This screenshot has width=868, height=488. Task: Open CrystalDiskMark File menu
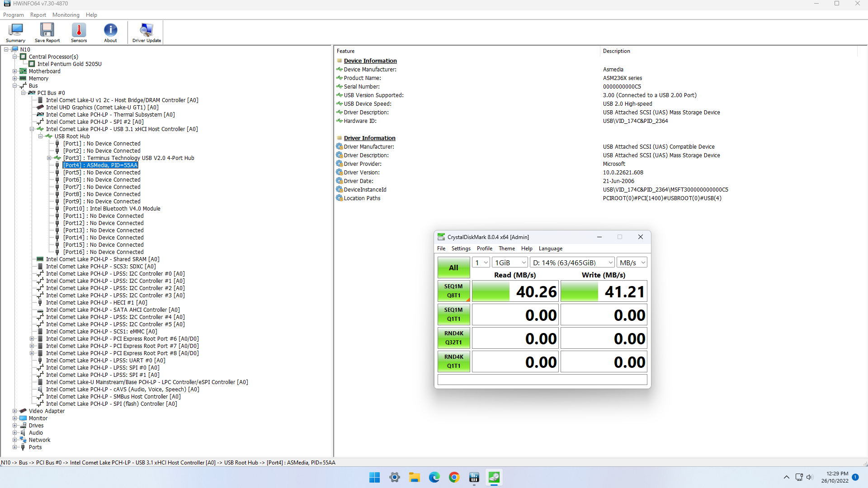coord(441,249)
